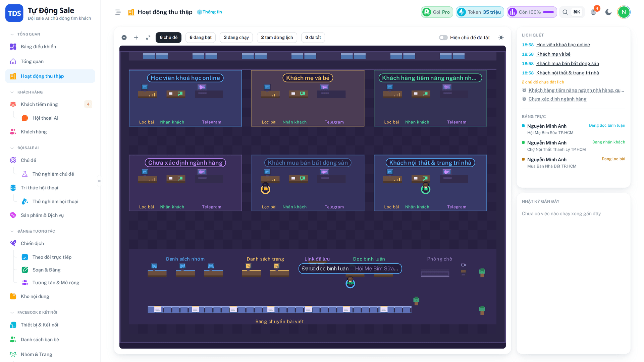
Task: Select the 3 đang chạy filter
Action: click(x=236, y=38)
